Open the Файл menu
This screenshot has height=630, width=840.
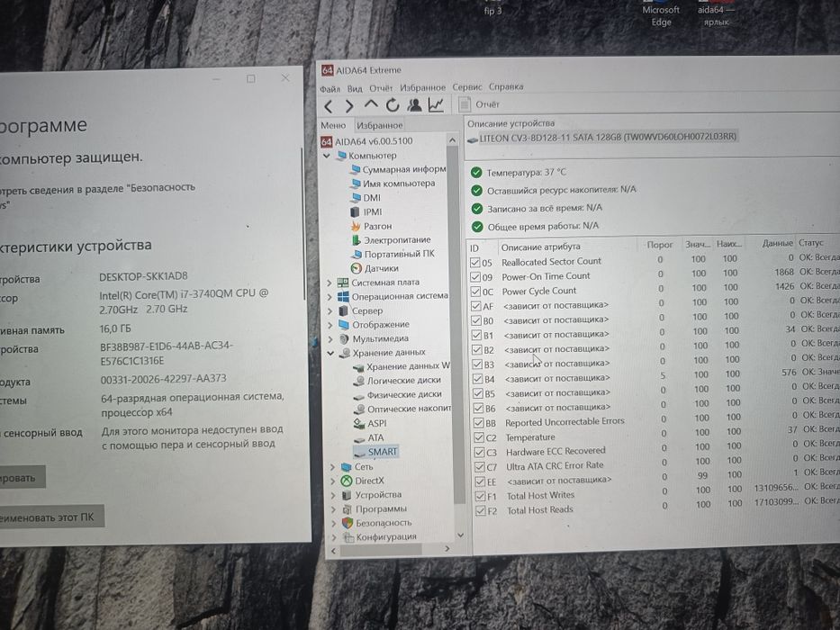(x=330, y=89)
